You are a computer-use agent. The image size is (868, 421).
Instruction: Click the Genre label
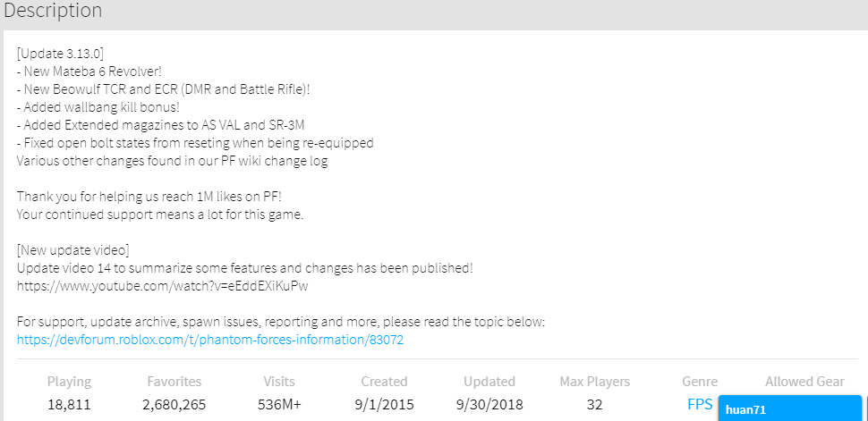coord(700,382)
